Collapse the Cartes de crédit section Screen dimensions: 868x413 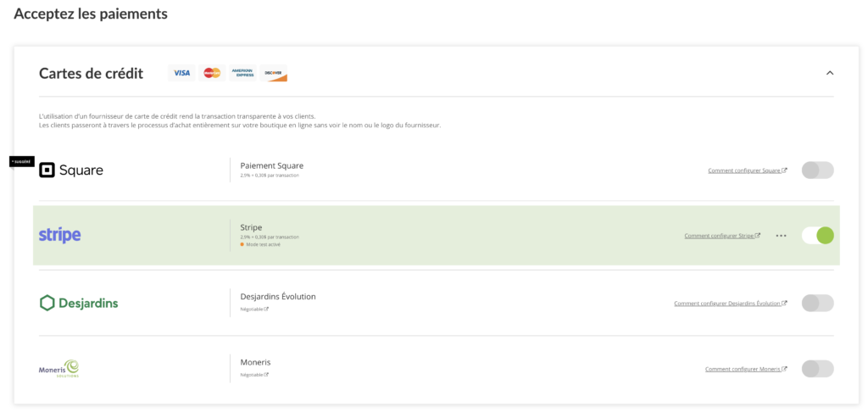click(830, 73)
